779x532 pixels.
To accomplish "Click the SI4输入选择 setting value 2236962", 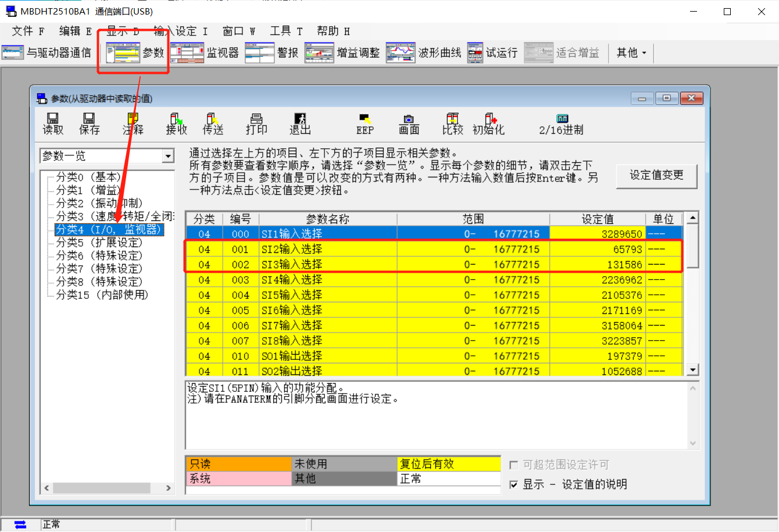I will coord(598,280).
